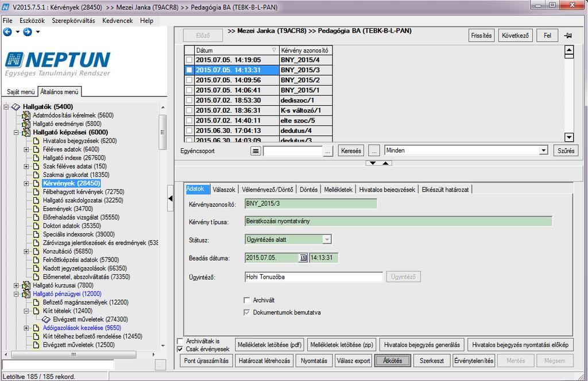Open the Eszközök menu
The width and height of the screenshot is (588, 381).
click(32, 21)
